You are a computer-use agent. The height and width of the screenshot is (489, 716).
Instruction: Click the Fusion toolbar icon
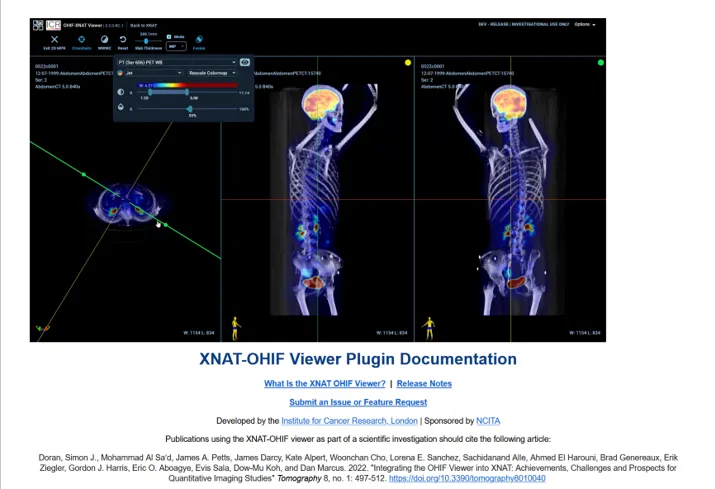click(199, 39)
